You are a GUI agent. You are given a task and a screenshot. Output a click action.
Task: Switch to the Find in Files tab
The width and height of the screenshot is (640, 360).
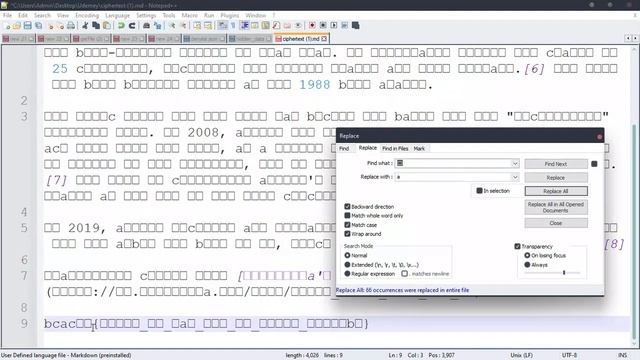click(x=395, y=149)
